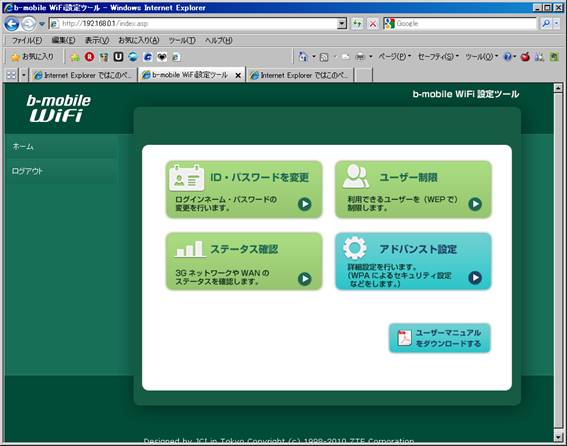Click the blue globe favorite icon
The height and width of the screenshot is (446, 567).
coord(133,57)
